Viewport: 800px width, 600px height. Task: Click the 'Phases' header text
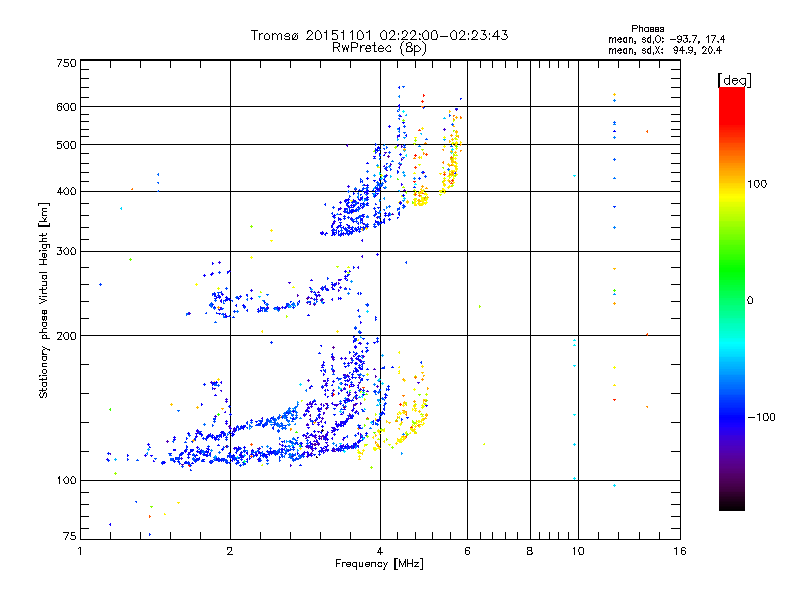point(647,29)
